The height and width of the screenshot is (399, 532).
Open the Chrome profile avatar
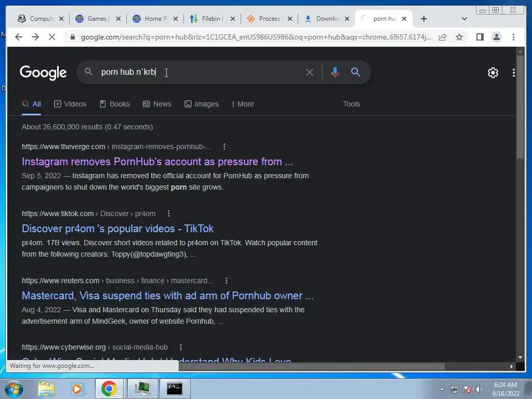(496, 37)
